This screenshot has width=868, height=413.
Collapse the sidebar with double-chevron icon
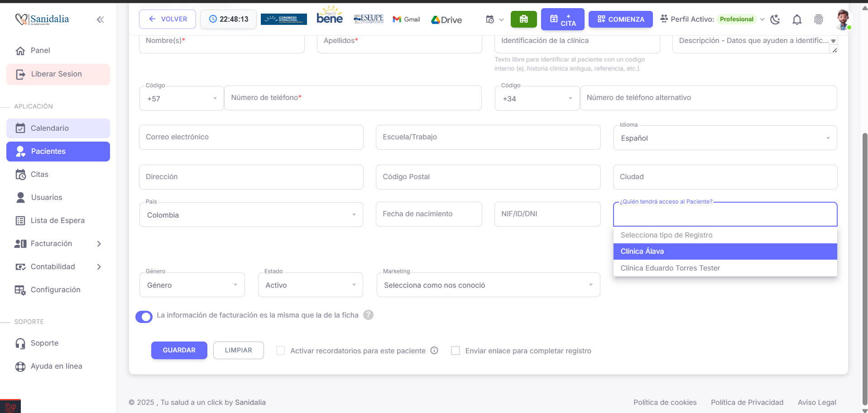click(x=100, y=19)
